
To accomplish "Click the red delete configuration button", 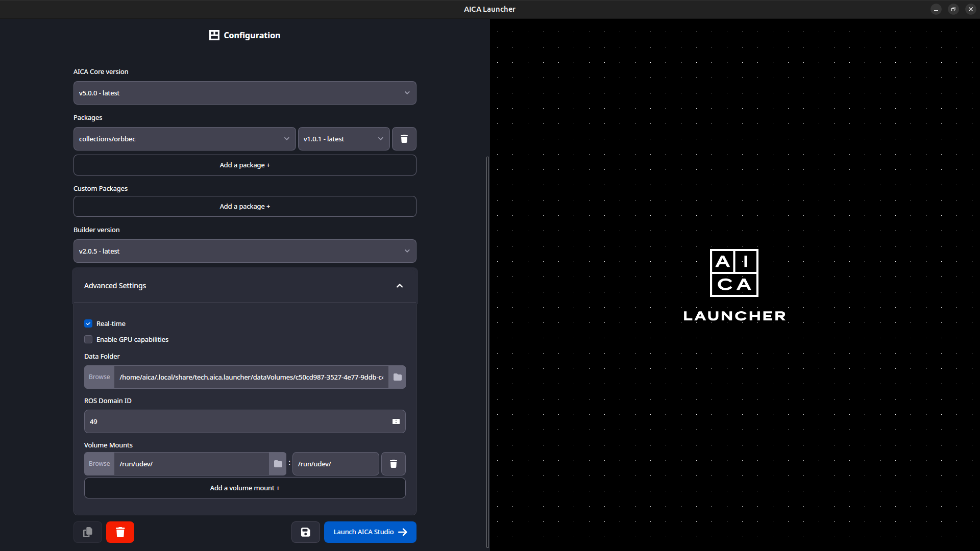I will coord(120,532).
